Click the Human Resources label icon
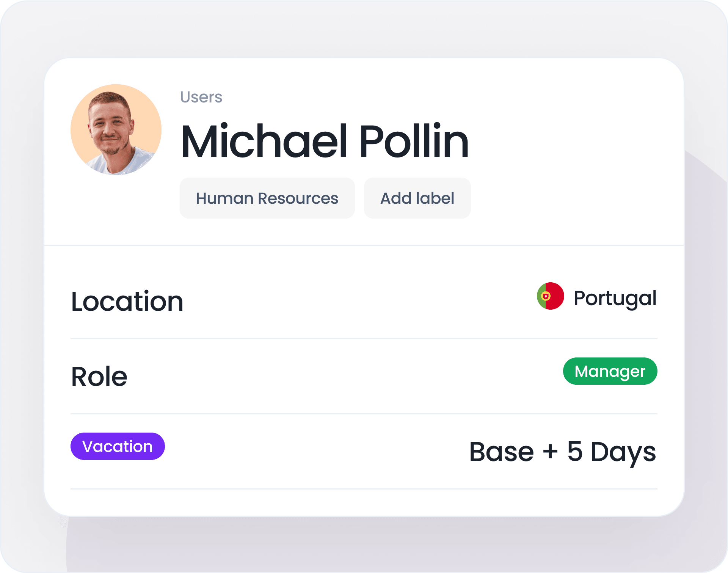 point(268,198)
